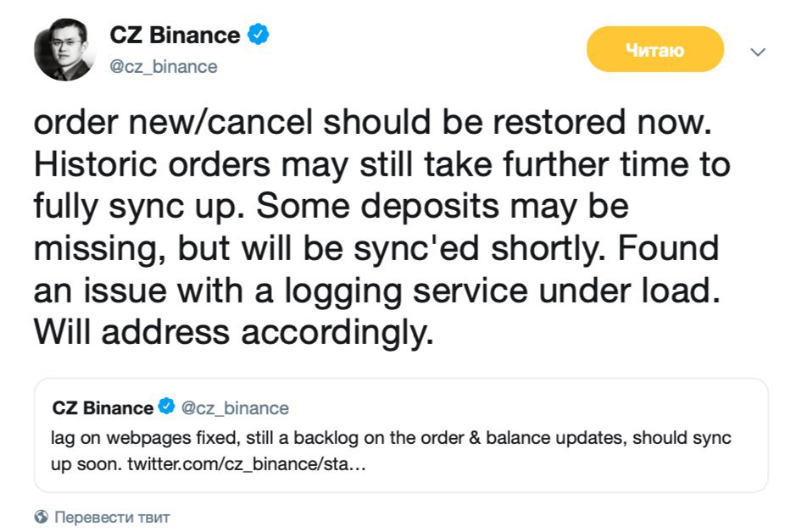The image size is (790, 532).
Task: Click the verified badge in the quoted tweet
Action: (x=166, y=407)
